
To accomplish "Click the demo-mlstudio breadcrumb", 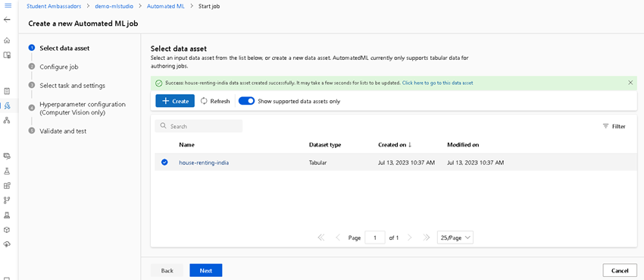I will click(x=114, y=6).
